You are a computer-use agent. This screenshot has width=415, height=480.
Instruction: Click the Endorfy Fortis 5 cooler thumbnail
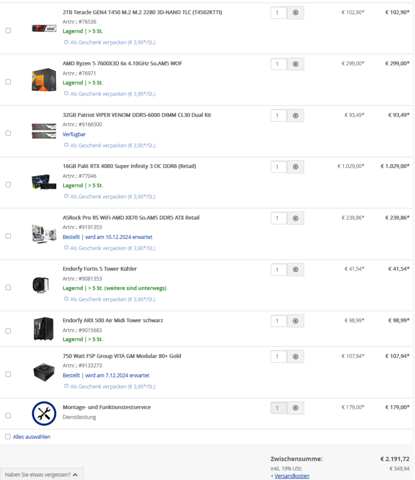pos(41,285)
